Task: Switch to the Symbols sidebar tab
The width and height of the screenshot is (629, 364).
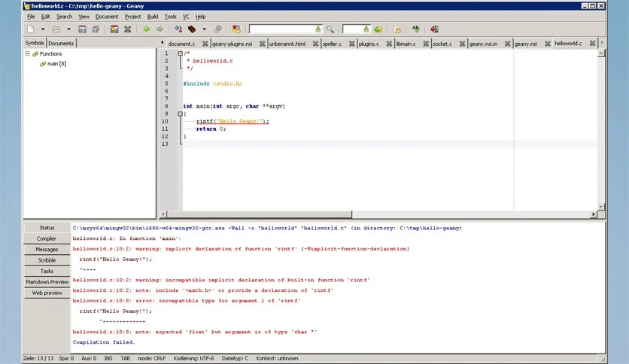Action: pos(35,43)
